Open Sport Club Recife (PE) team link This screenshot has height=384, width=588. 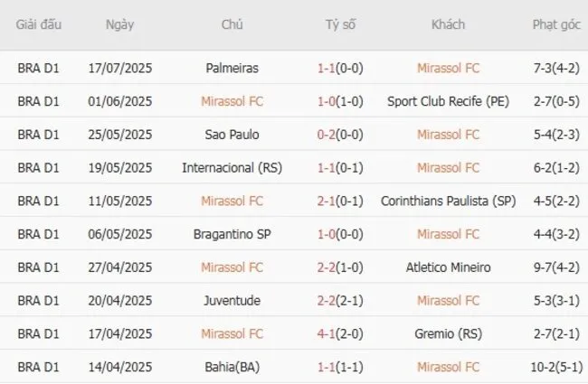click(x=448, y=101)
